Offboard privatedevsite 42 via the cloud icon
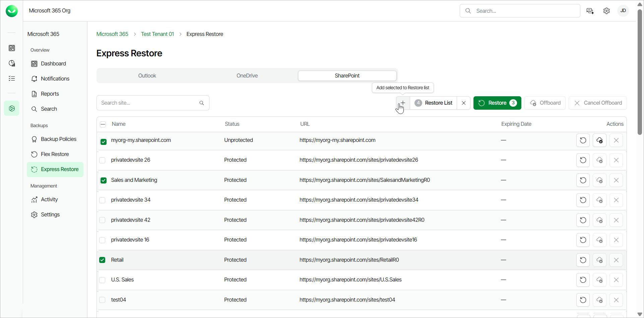This screenshot has width=644, height=318. (600, 220)
